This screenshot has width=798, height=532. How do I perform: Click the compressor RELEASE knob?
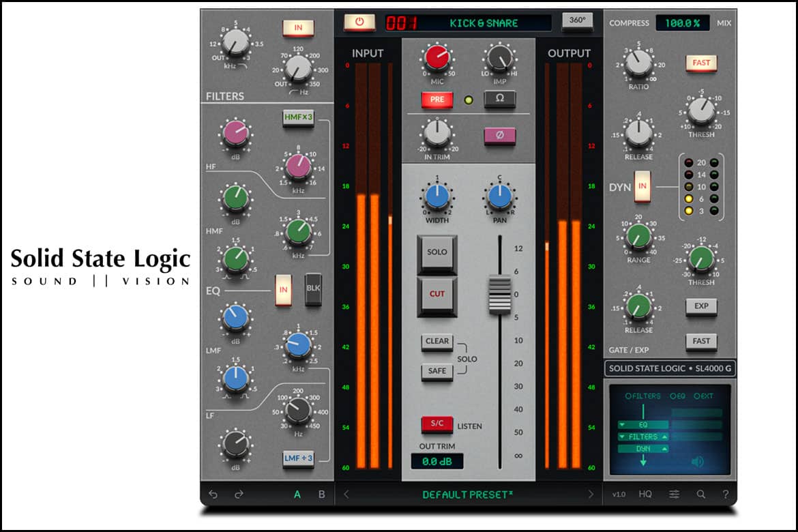(x=638, y=133)
